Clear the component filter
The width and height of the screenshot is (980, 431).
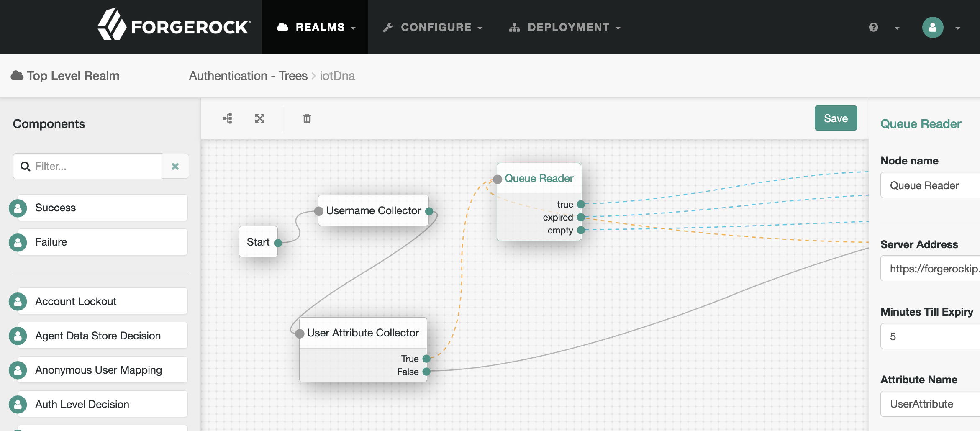[x=175, y=166]
